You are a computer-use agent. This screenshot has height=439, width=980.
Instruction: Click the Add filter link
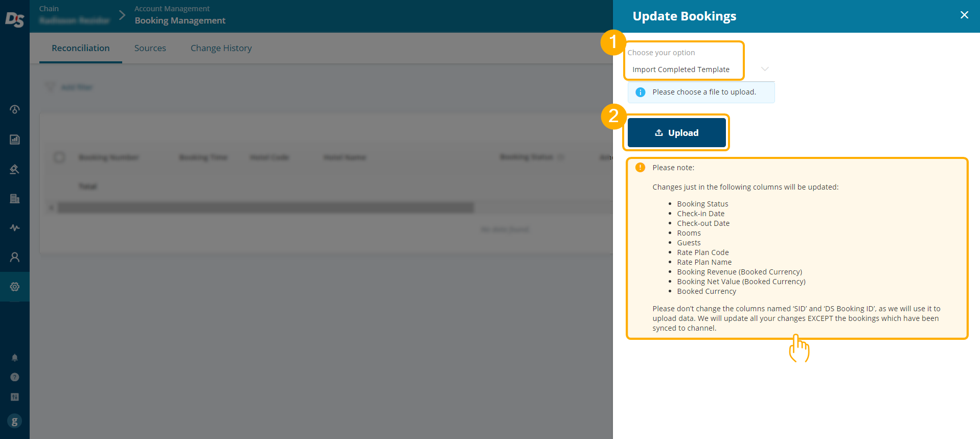tap(77, 87)
